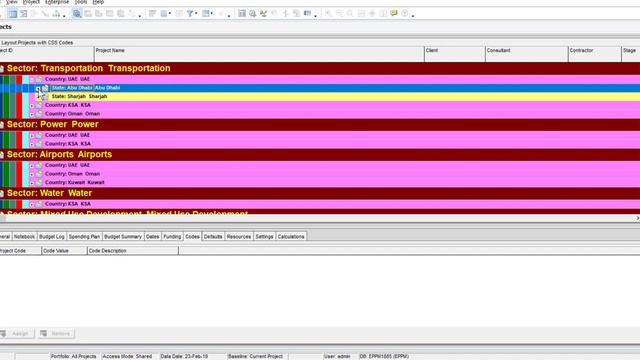640x360 pixels.
Task: Click the Code Description column header
Action: click(x=133, y=251)
